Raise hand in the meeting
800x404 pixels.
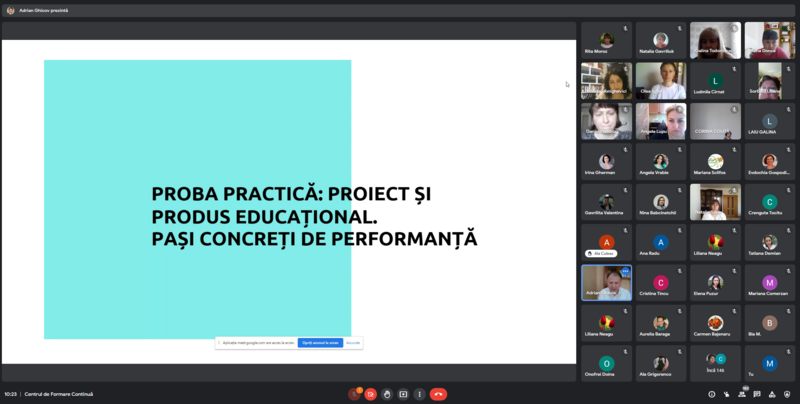pyautogui.click(x=387, y=394)
